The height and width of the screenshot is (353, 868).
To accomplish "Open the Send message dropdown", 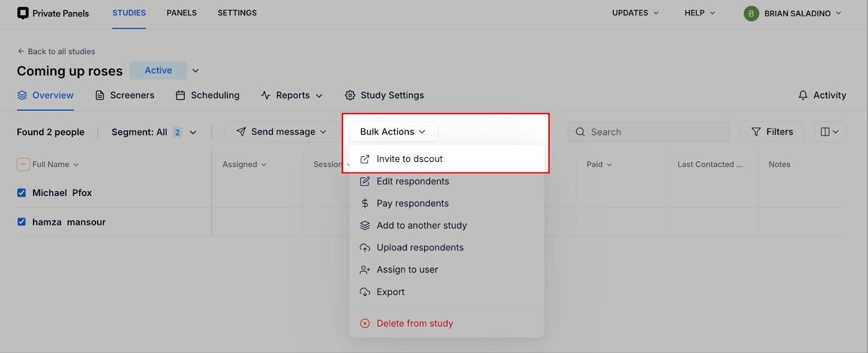I will (282, 132).
